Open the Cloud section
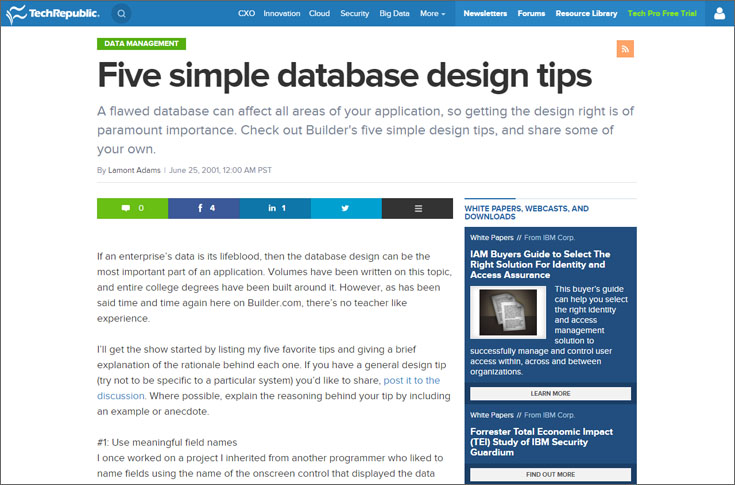This screenshot has width=735, height=485. pos(319,14)
